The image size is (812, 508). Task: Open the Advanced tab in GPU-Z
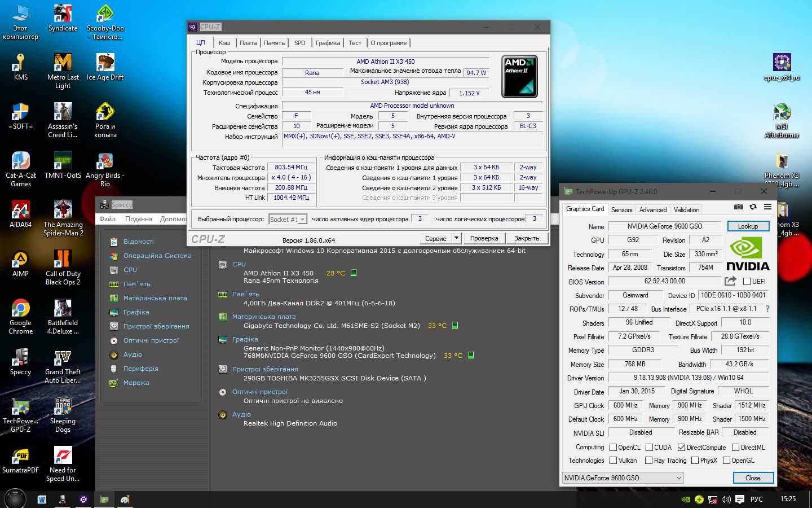[653, 209]
